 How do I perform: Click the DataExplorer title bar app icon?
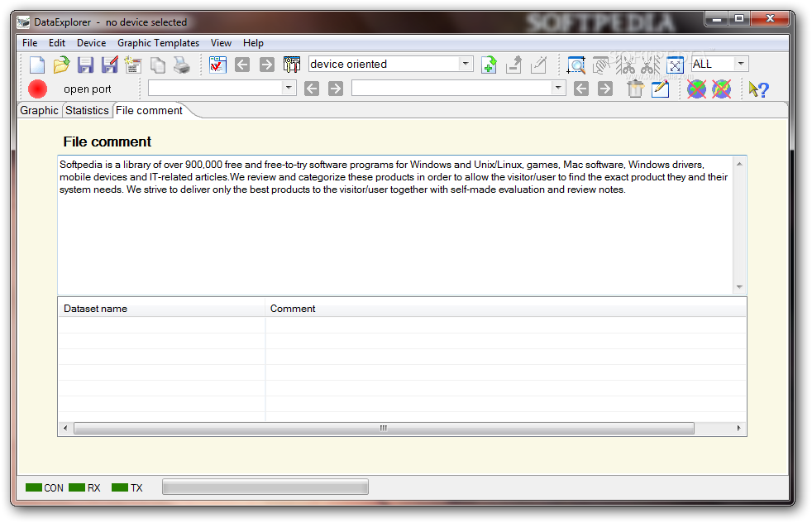pos(23,22)
